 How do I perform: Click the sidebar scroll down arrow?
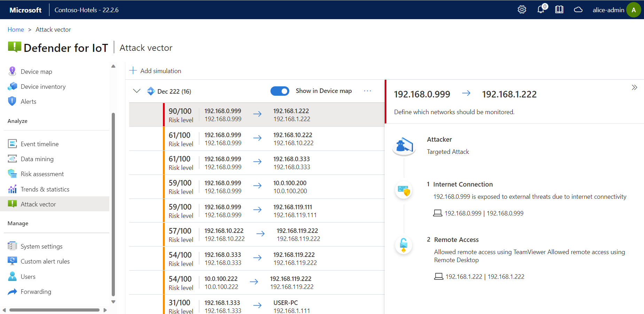[x=113, y=302]
